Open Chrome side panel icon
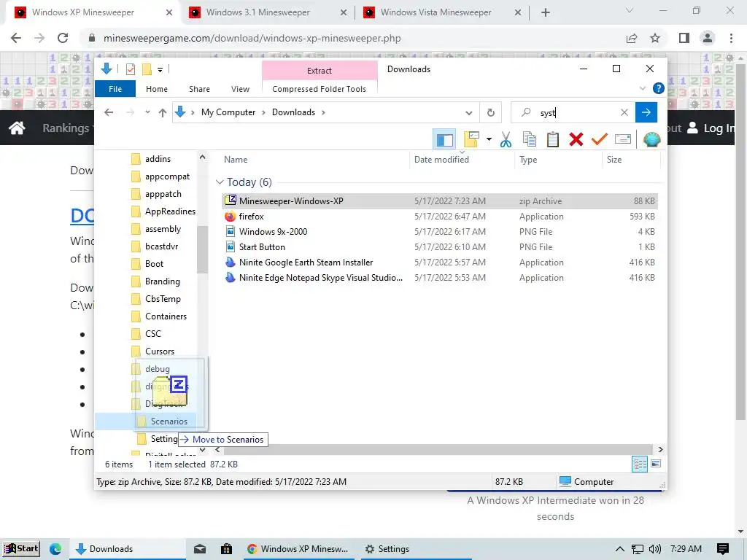747x560 pixels. click(684, 38)
